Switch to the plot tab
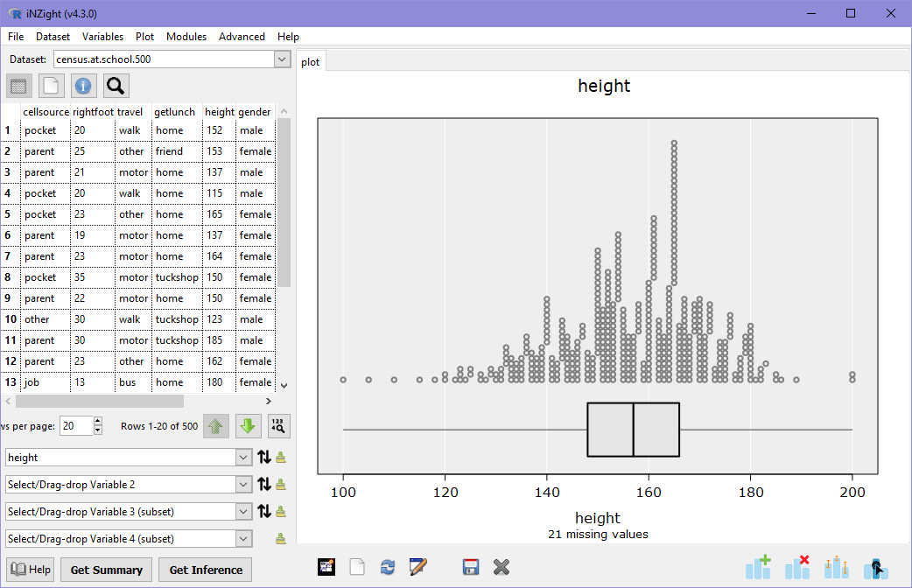The height and width of the screenshot is (588, 912). (311, 61)
